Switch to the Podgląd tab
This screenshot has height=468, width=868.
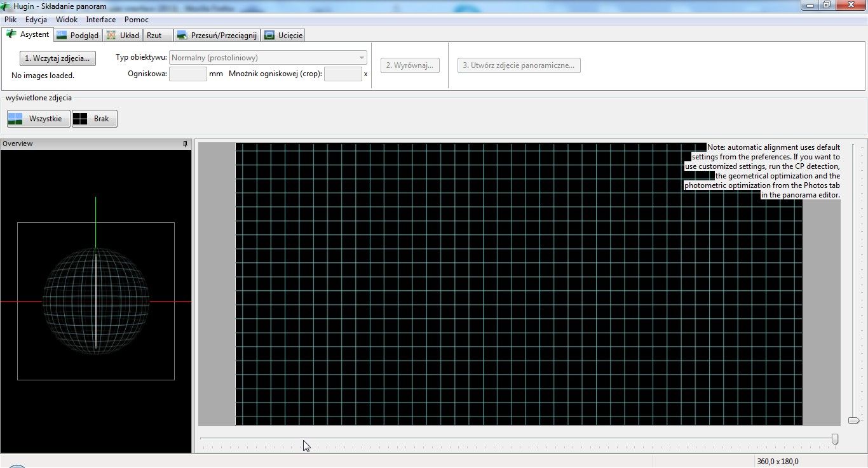pos(78,36)
